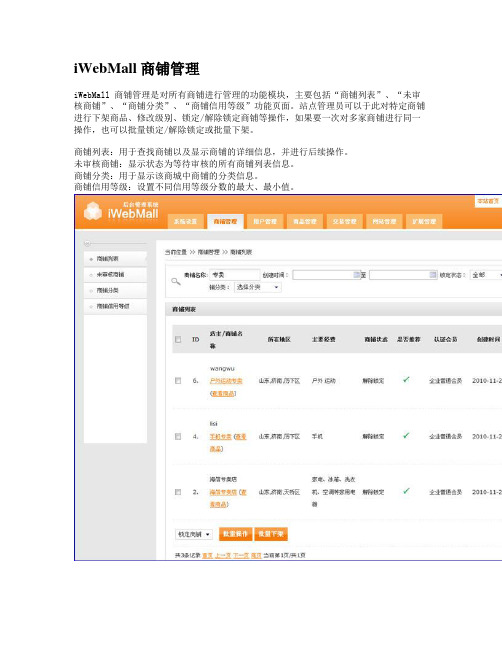Click green checkmark in lisi row
This screenshot has width=502, height=649.
(406, 435)
